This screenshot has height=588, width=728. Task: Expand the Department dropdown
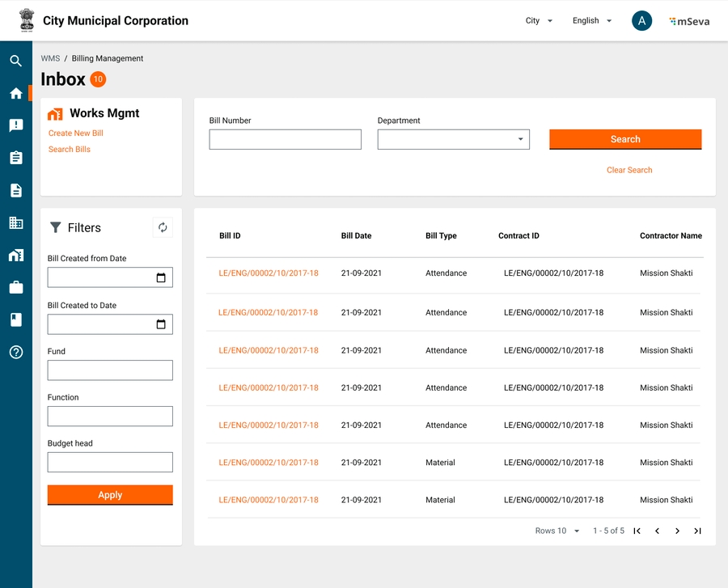coord(520,139)
